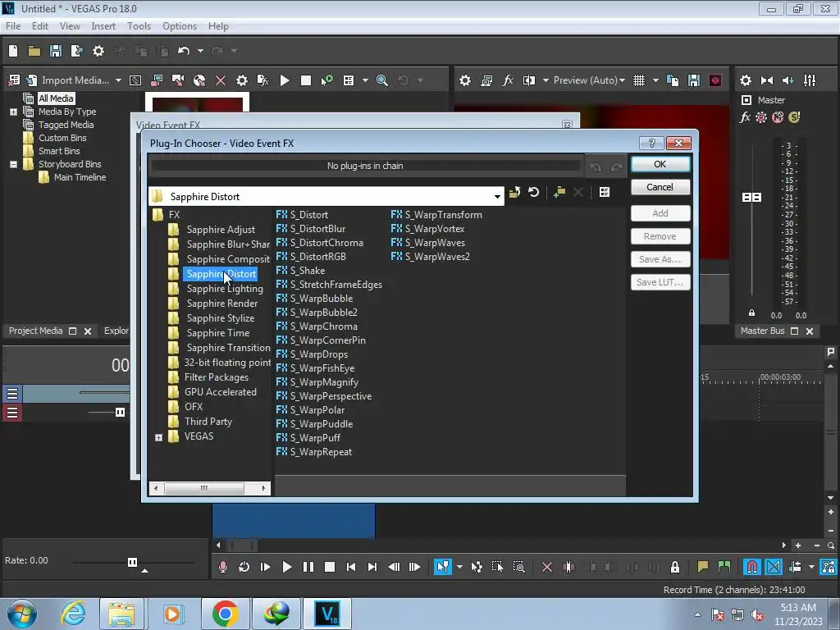Screen dimensions: 840x630
Task: Select the Sapphire Lighting folder
Action: pyautogui.click(x=225, y=289)
